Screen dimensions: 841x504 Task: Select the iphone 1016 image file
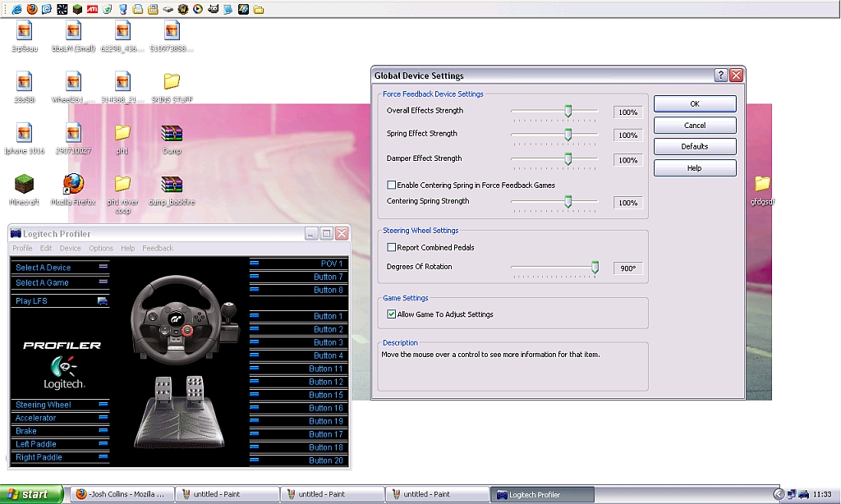[x=24, y=140]
